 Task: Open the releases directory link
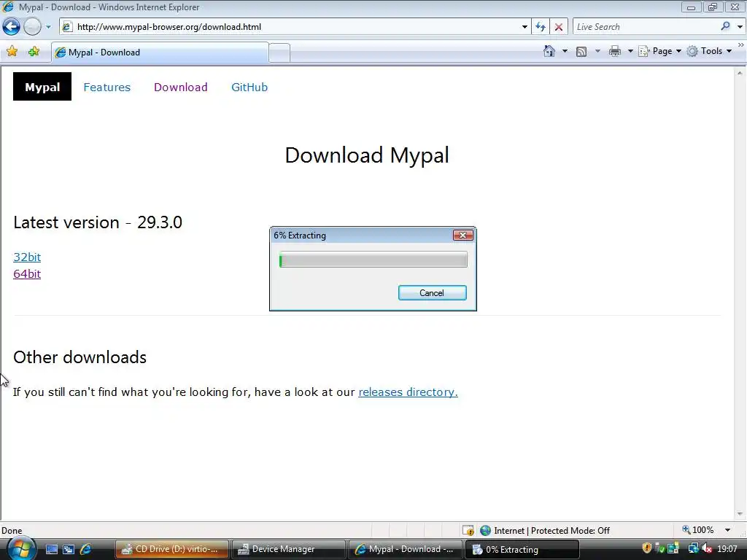(408, 392)
